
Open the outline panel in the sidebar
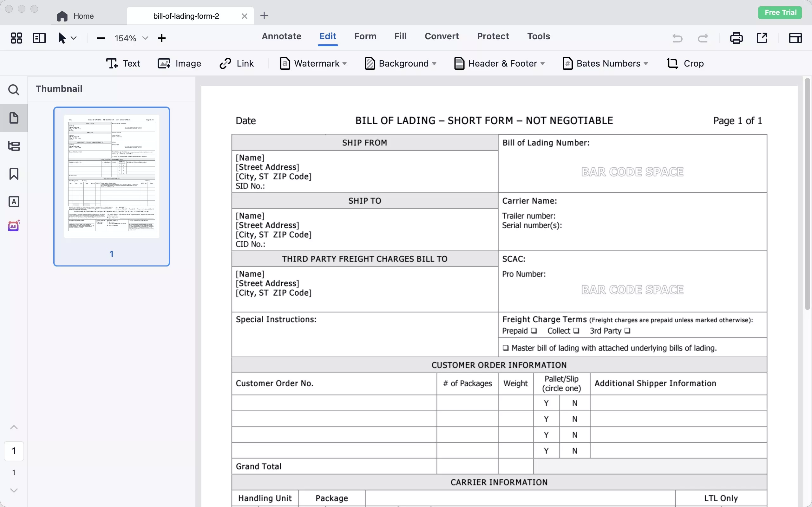tap(14, 146)
